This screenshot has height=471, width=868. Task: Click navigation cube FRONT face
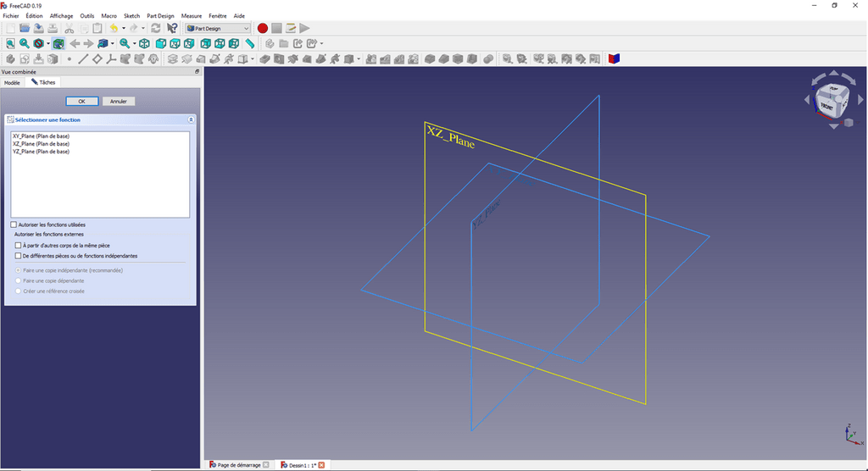click(827, 105)
